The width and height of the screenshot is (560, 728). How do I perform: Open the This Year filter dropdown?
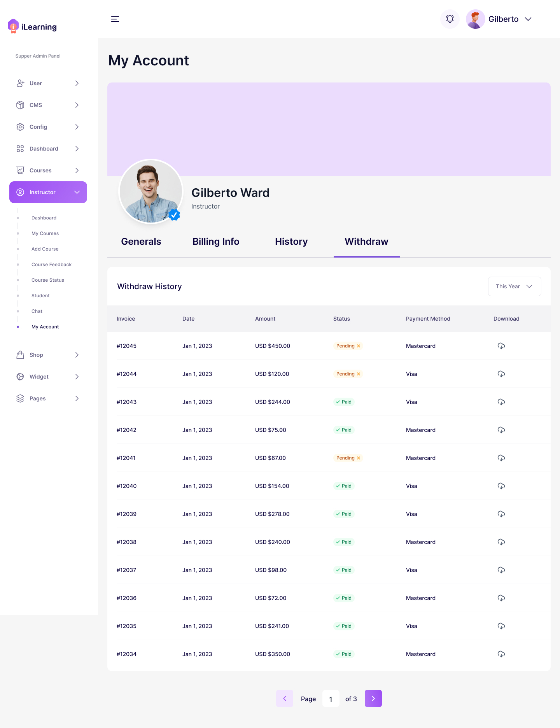click(x=514, y=286)
